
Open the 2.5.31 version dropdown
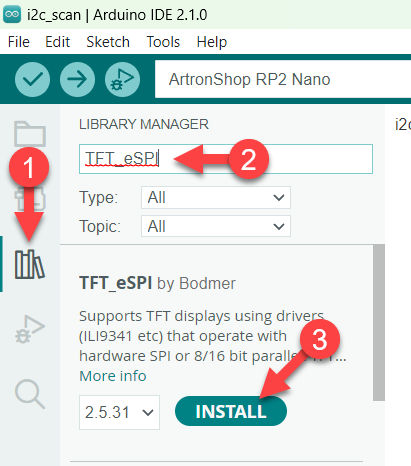pos(119,412)
